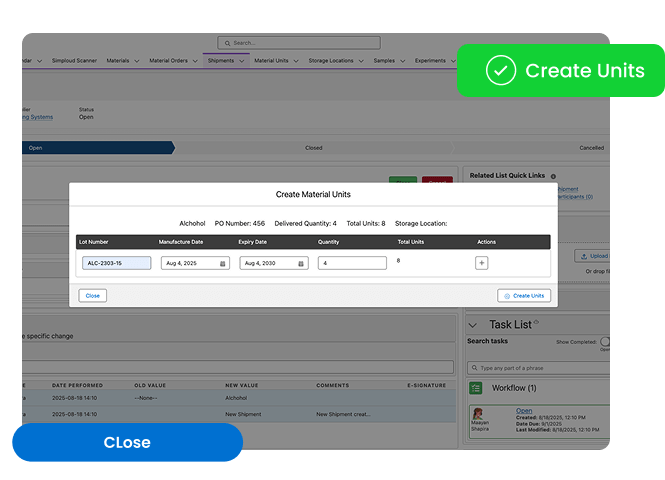Click the Date Performed column header
The image size is (665, 480).
pos(77,385)
